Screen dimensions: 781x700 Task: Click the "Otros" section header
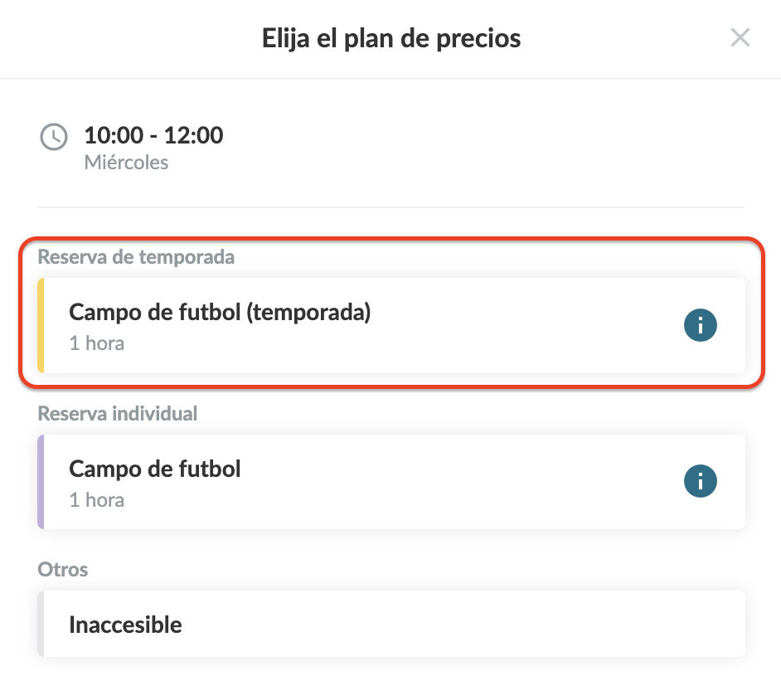[x=63, y=569]
